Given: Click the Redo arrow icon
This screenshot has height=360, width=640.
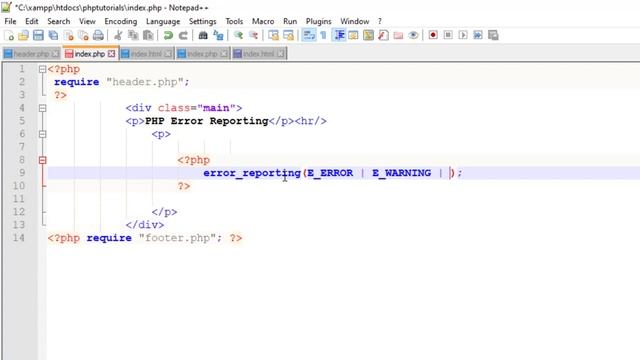Looking at the screenshot, I should (x=183, y=36).
